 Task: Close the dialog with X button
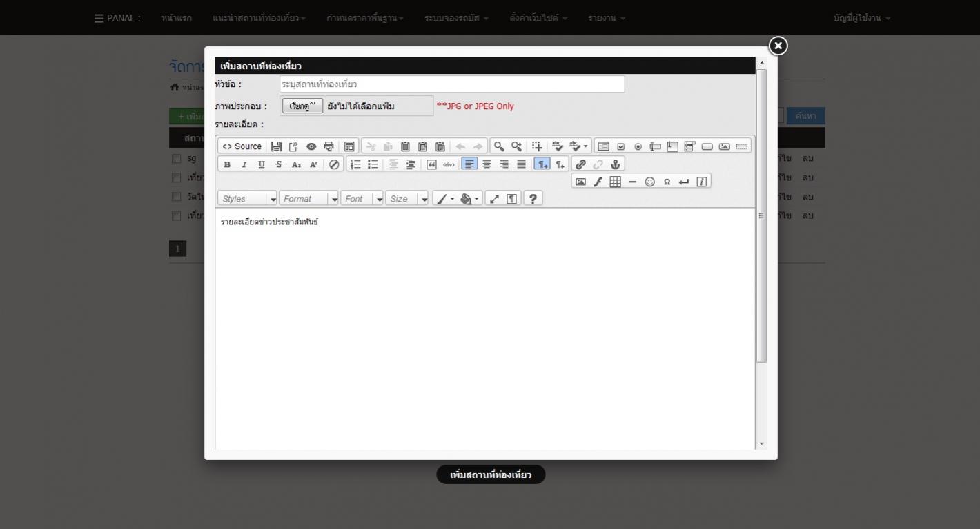(x=778, y=46)
